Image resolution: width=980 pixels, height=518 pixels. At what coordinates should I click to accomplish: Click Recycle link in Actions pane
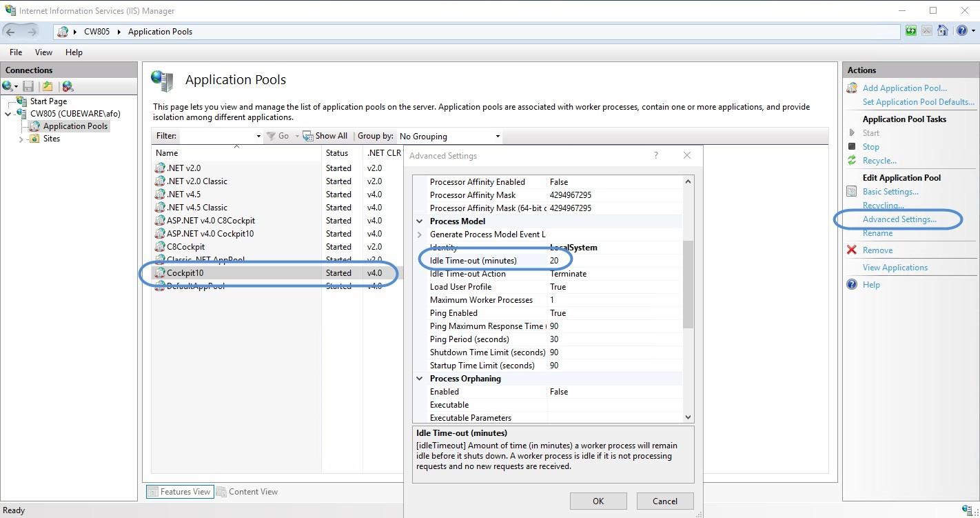[879, 161]
